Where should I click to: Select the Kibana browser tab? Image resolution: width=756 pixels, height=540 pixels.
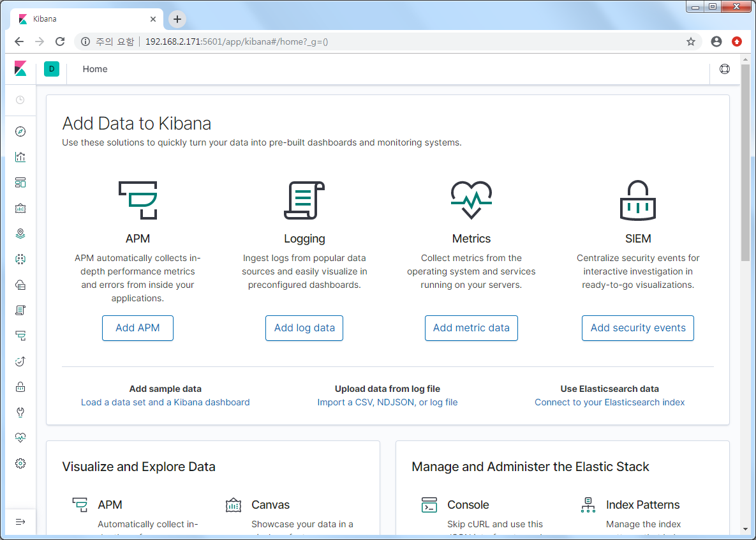pos(87,19)
